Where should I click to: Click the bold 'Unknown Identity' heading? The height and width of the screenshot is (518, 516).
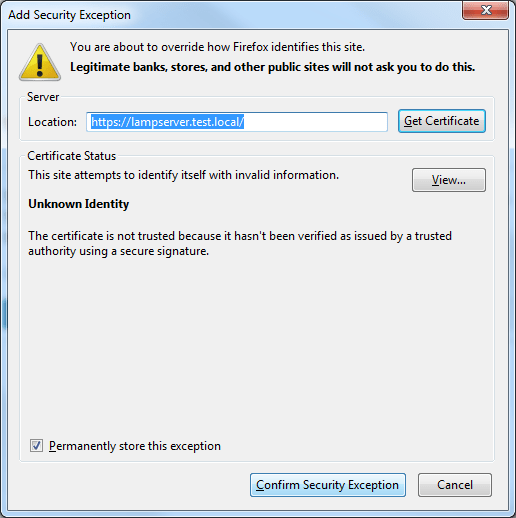[79, 204]
